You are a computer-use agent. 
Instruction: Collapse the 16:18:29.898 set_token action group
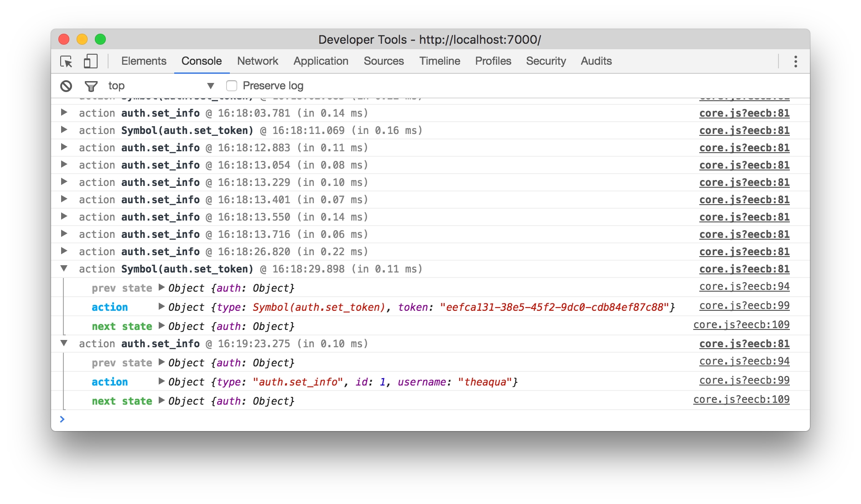pos(64,269)
